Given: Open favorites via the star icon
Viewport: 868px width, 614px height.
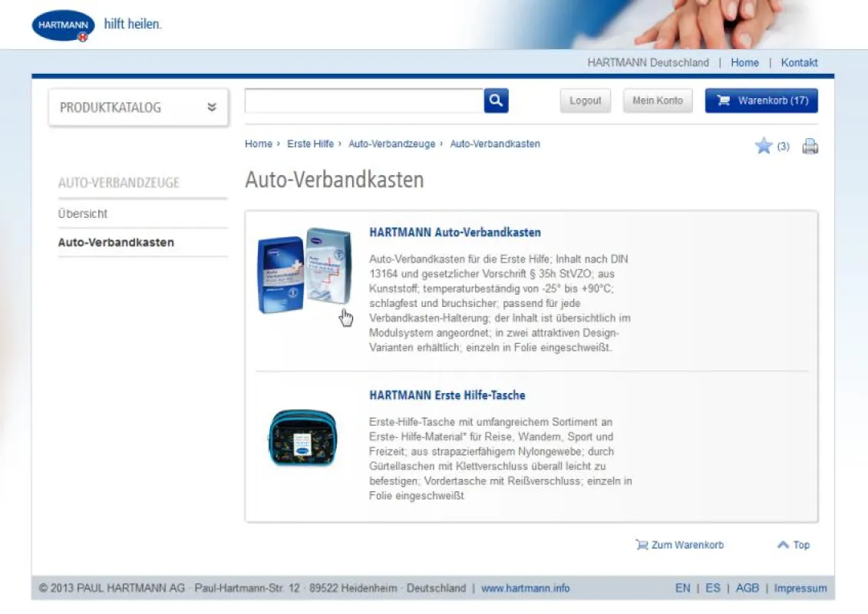Looking at the screenshot, I should click(x=764, y=146).
